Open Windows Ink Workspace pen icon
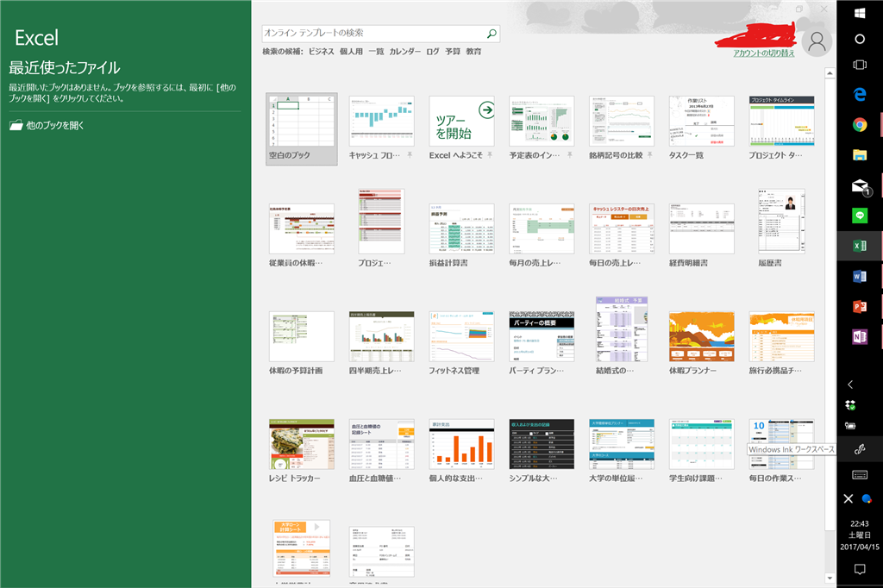The image size is (883, 588). (x=860, y=449)
